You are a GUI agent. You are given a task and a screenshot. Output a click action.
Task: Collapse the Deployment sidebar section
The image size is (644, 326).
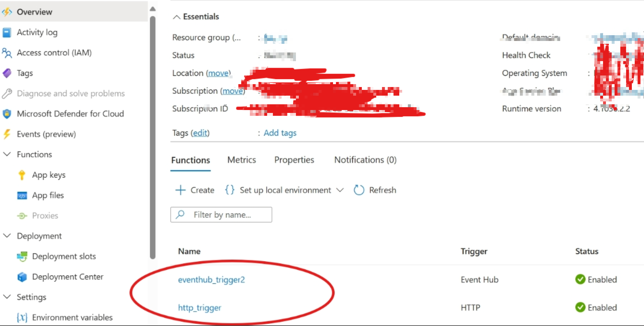point(8,236)
